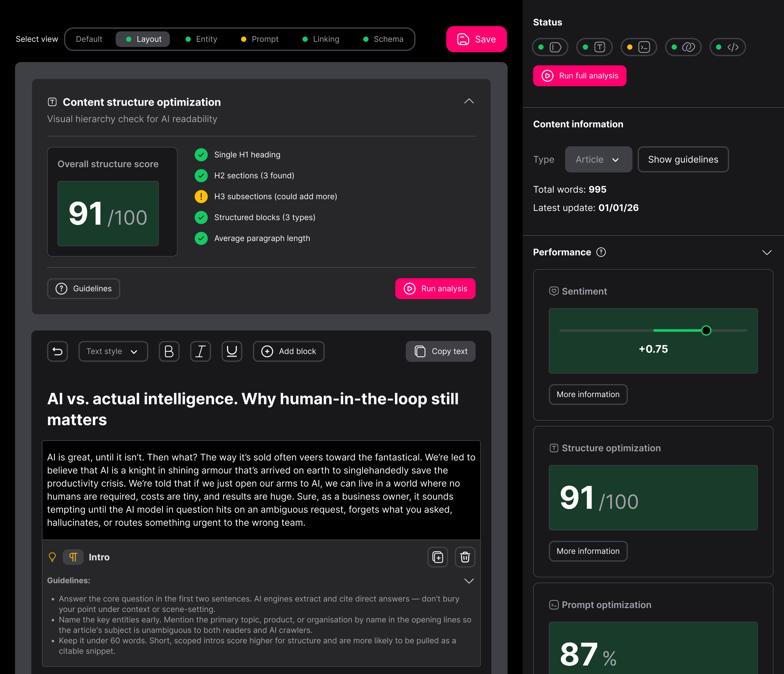Click the Structured blocks check icon
The height and width of the screenshot is (674, 784).
point(201,217)
